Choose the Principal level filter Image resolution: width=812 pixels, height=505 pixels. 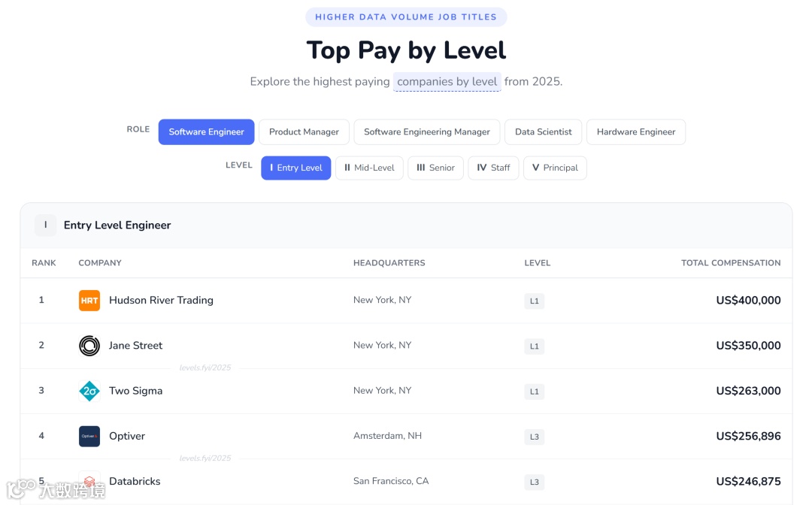[x=555, y=168]
